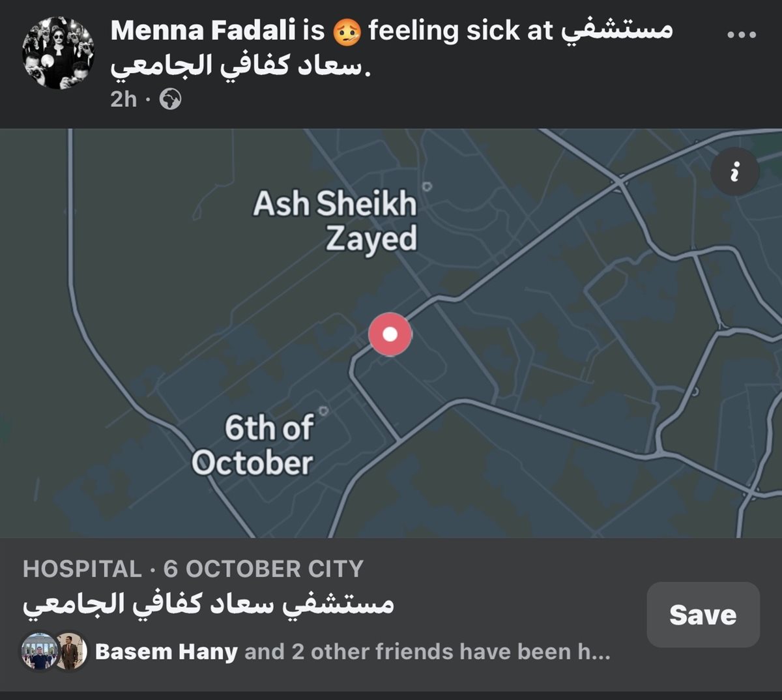Screen dimensions: 782x700
Task: Click the Ash Sheikh Zayed map label
Action: click(336, 220)
